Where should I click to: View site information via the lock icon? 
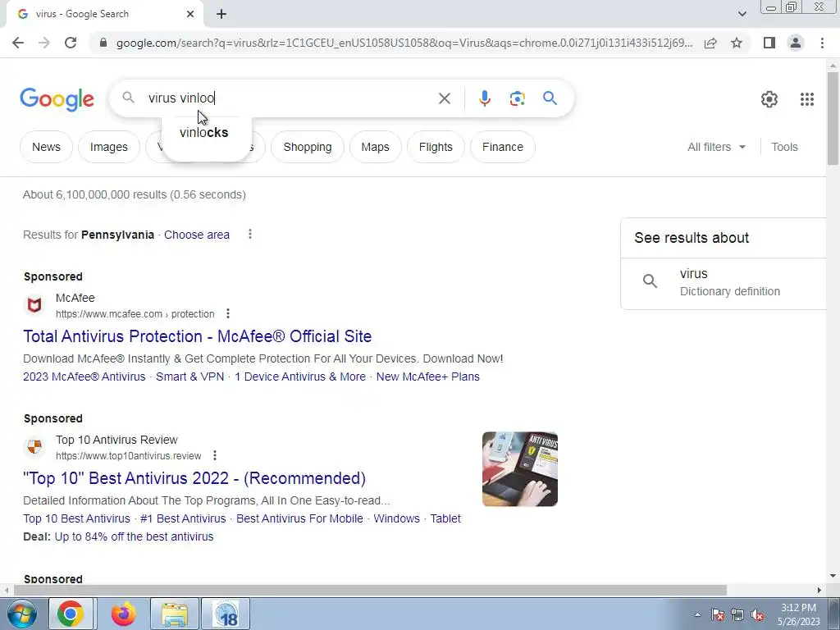tap(103, 43)
